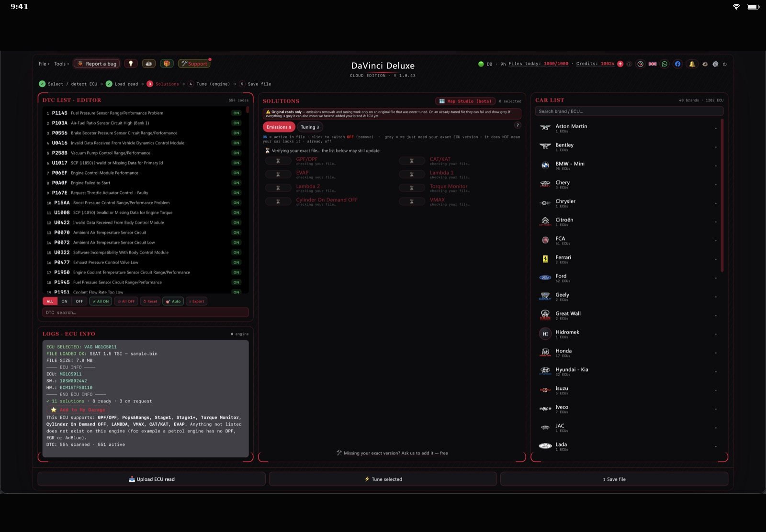
Task: Open the File menu
Action: pos(44,64)
